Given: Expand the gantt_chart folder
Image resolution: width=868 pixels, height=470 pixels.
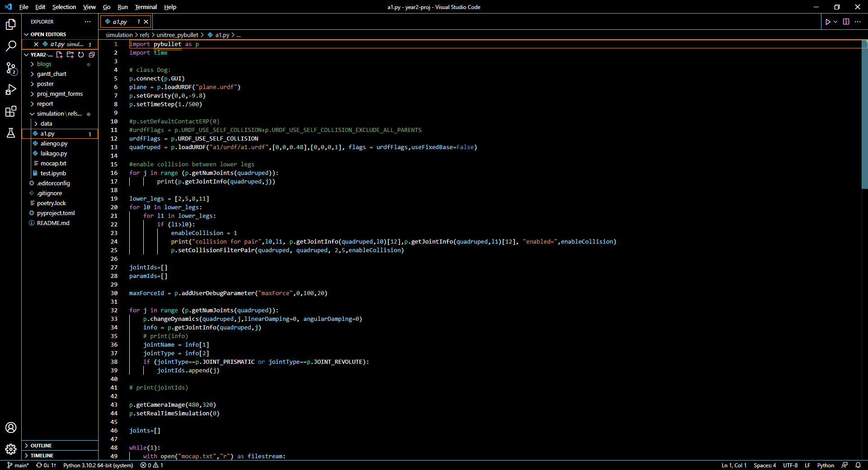Looking at the screenshot, I should [x=60, y=74].
